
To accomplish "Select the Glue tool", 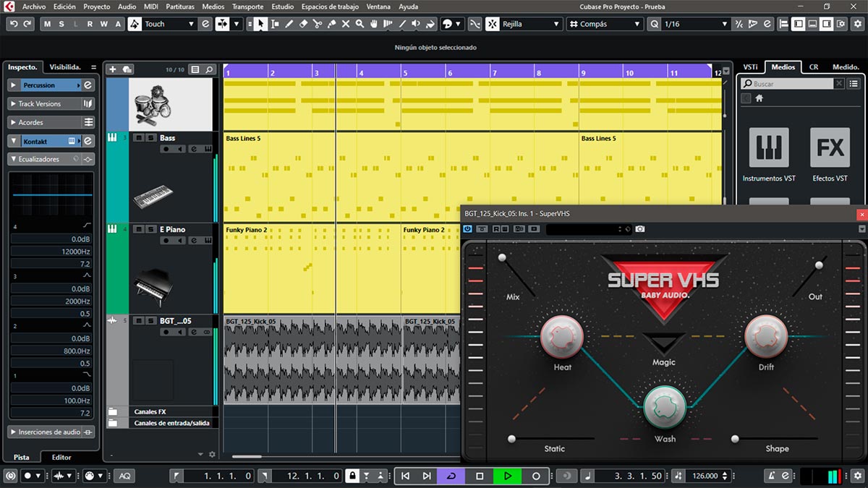I will [x=331, y=24].
